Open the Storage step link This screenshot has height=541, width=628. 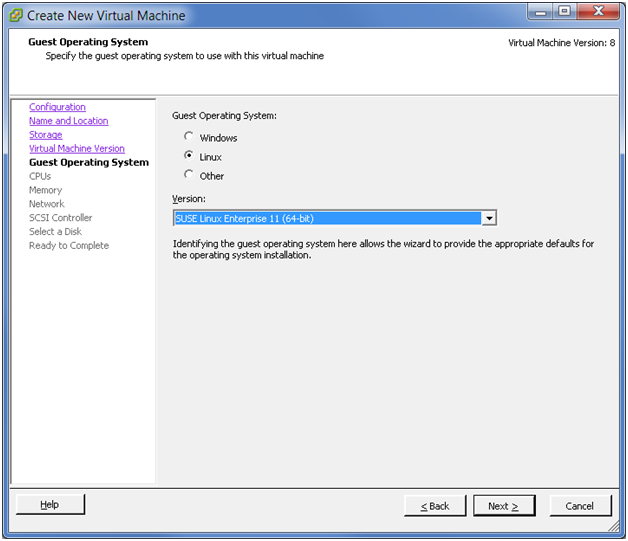[46, 135]
